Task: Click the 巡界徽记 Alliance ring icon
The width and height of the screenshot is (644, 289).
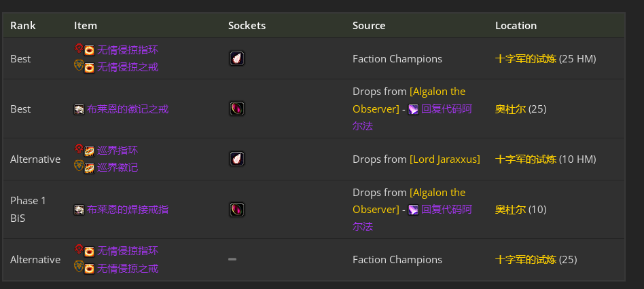Action: click(x=89, y=168)
